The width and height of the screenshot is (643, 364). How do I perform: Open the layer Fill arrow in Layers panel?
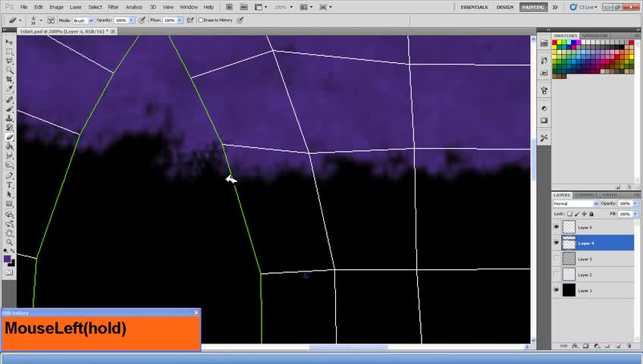635,214
